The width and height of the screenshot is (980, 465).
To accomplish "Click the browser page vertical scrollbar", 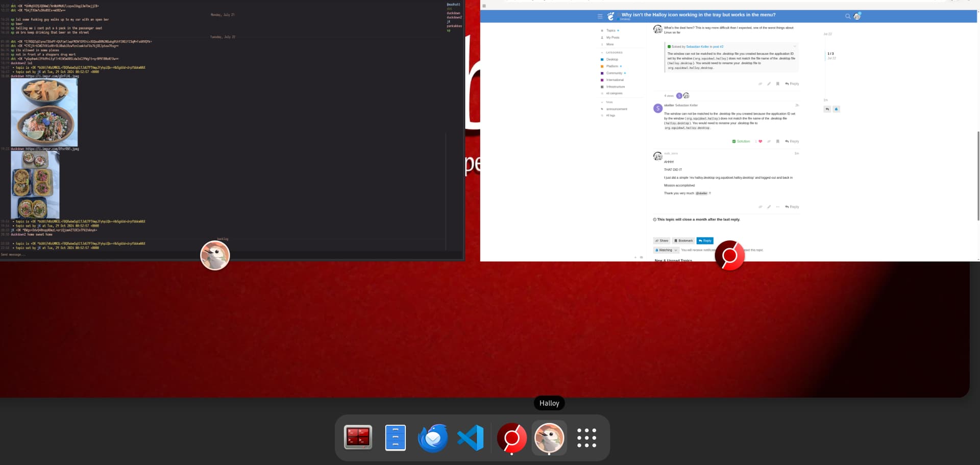I will pos(978,176).
